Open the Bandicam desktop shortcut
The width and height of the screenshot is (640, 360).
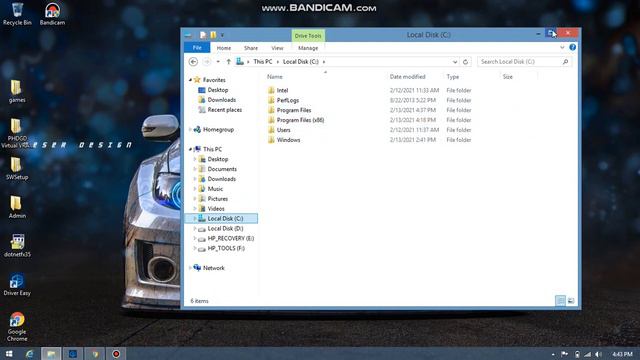[52, 14]
